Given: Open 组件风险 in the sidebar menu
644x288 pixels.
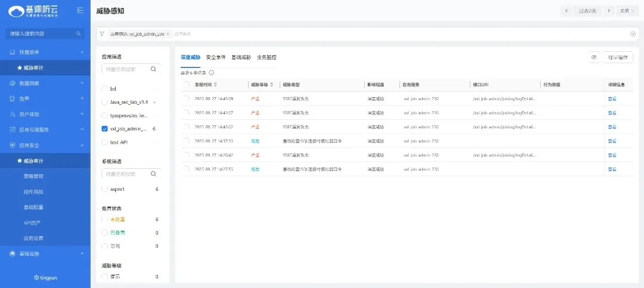Looking at the screenshot, I should pyautogui.click(x=33, y=192).
